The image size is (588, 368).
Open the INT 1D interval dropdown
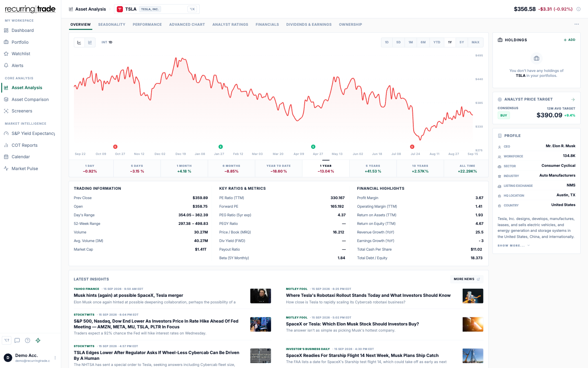coord(107,42)
